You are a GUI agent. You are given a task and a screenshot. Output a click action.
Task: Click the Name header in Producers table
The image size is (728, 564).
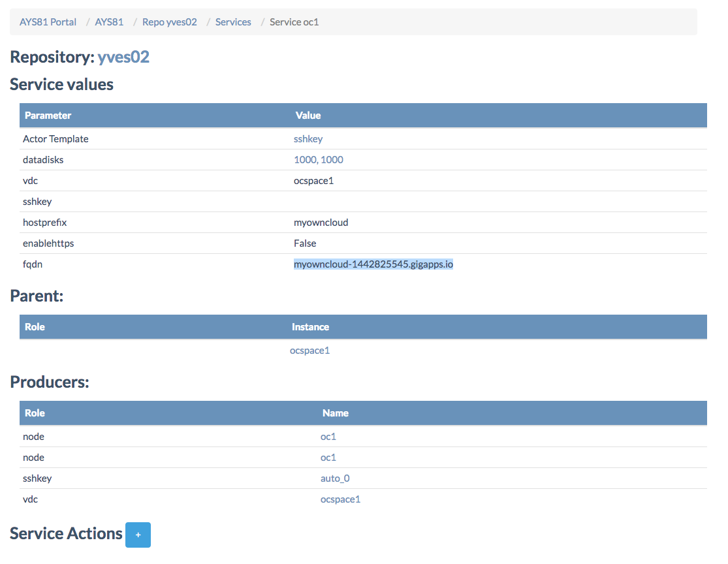[335, 413]
